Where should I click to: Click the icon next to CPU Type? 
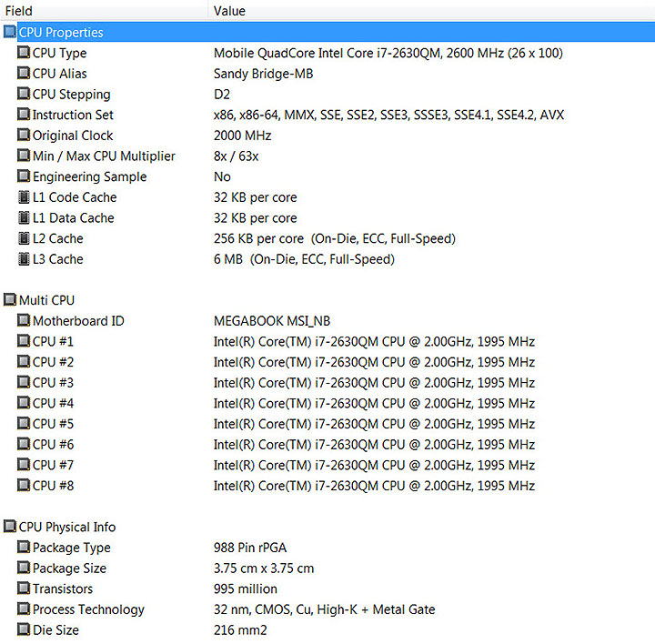(24, 53)
